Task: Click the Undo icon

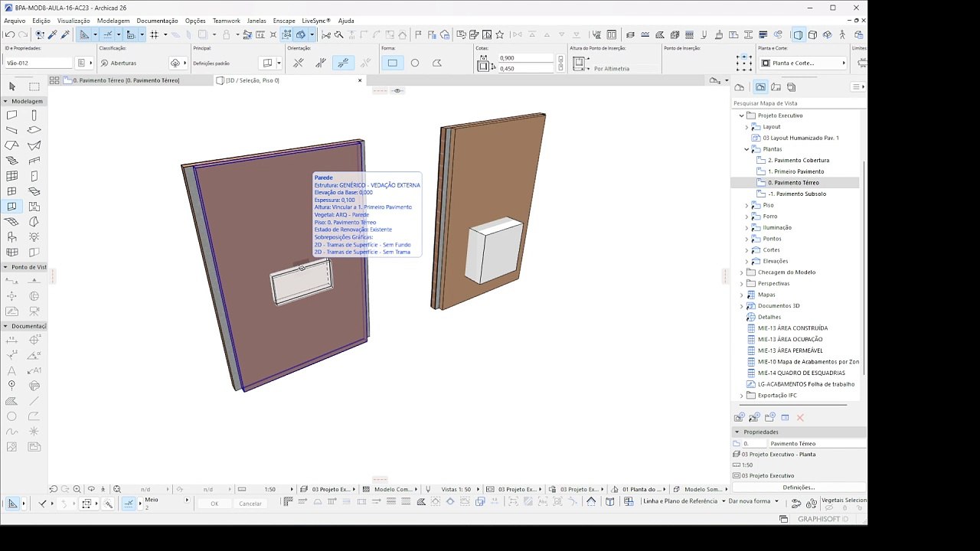Action: pyautogui.click(x=10, y=34)
